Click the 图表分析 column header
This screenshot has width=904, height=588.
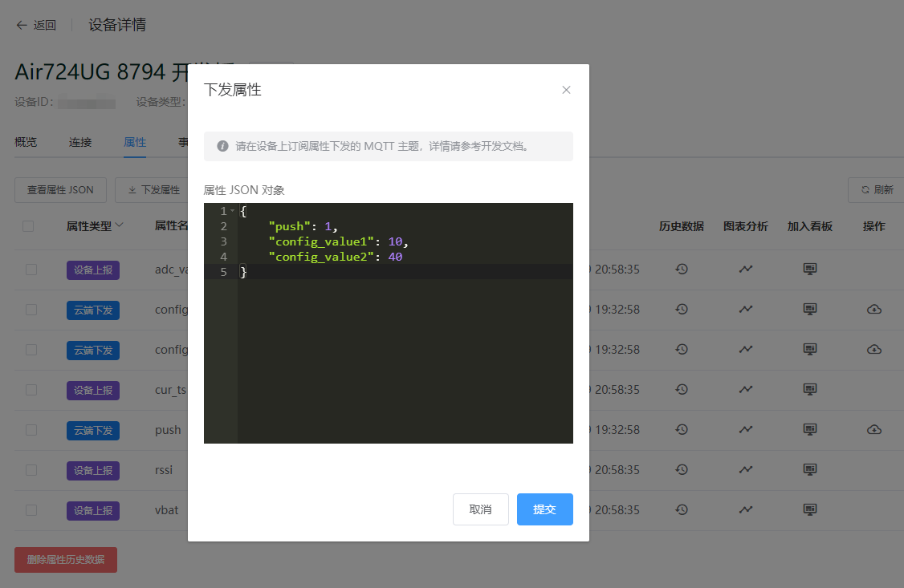tap(746, 226)
